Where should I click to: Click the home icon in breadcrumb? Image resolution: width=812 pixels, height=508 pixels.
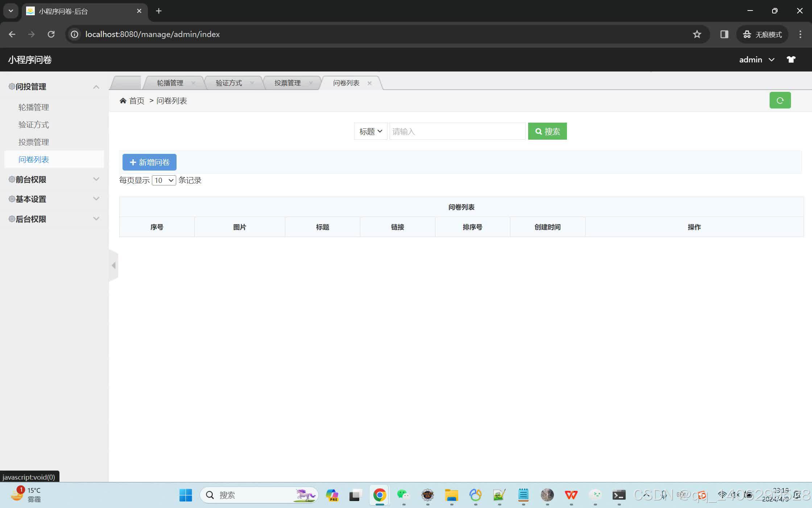coord(123,101)
